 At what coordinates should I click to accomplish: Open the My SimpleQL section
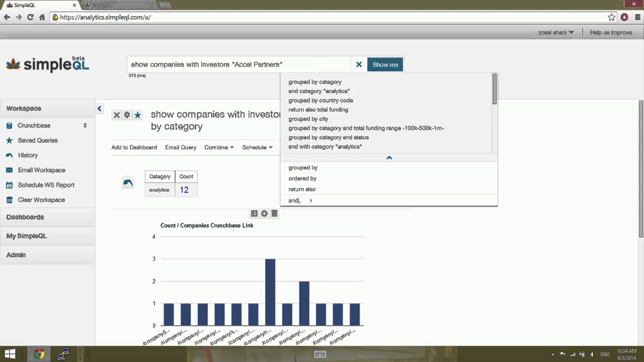pyautogui.click(x=47, y=236)
